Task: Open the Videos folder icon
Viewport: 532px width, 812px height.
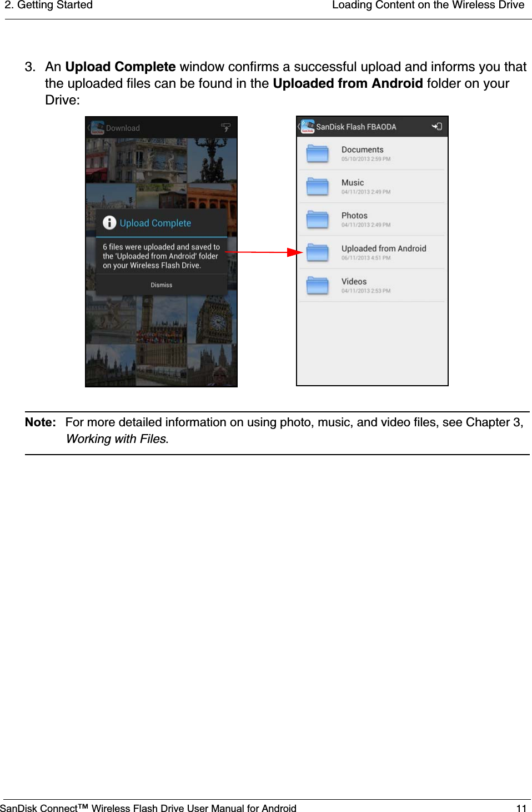Action: [317, 285]
